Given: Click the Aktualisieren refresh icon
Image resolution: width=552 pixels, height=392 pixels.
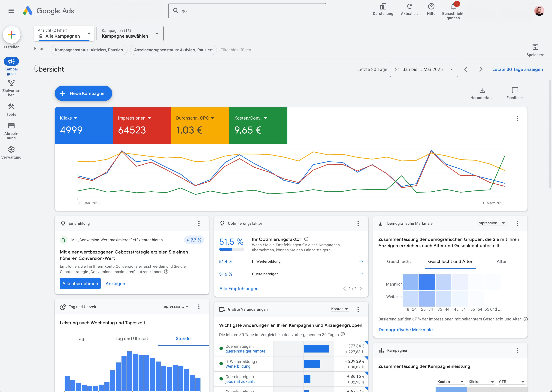Looking at the screenshot, I should point(409,6).
